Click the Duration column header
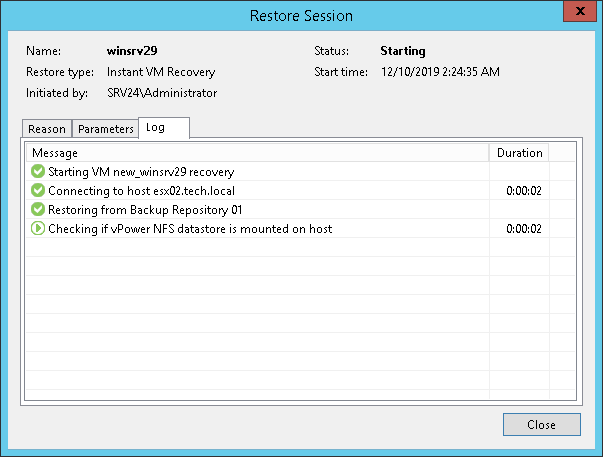 (x=519, y=153)
